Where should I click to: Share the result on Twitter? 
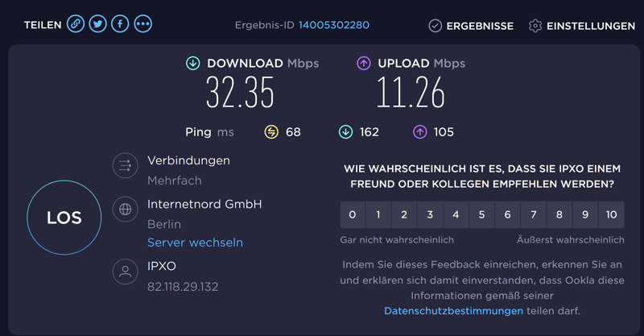click(98, 24)
